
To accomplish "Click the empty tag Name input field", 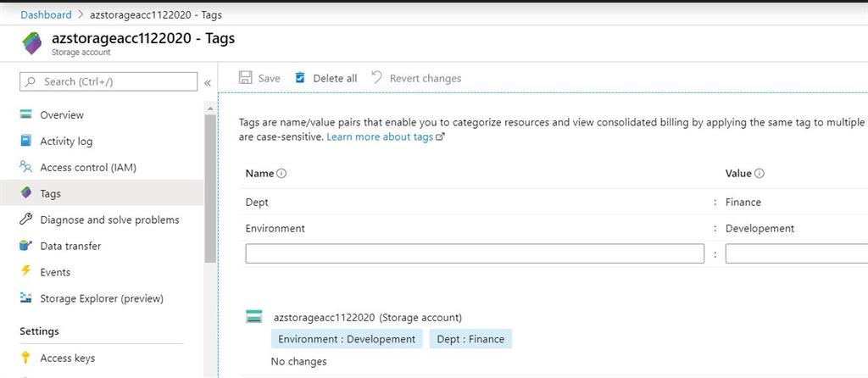I will pyautogui.click(x=475, y=254).
